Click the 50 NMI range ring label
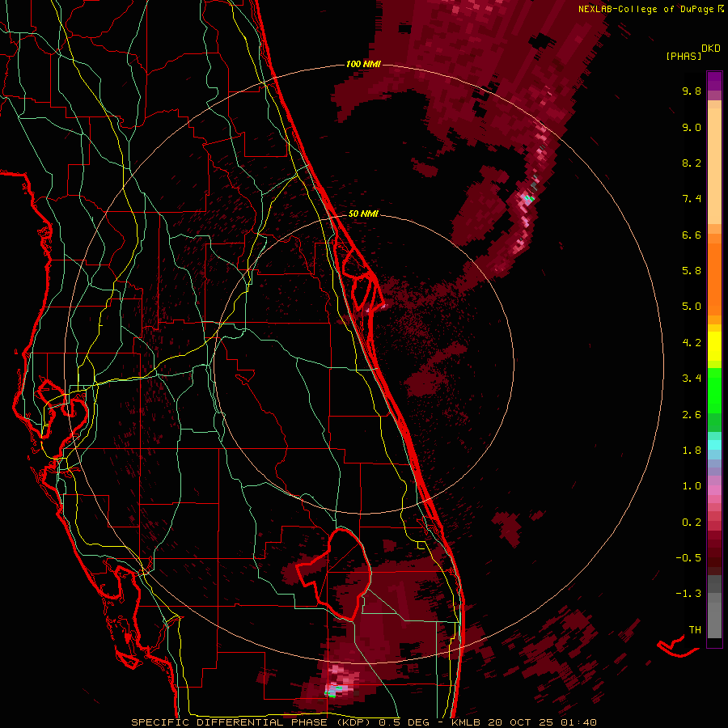 point(363,214)
